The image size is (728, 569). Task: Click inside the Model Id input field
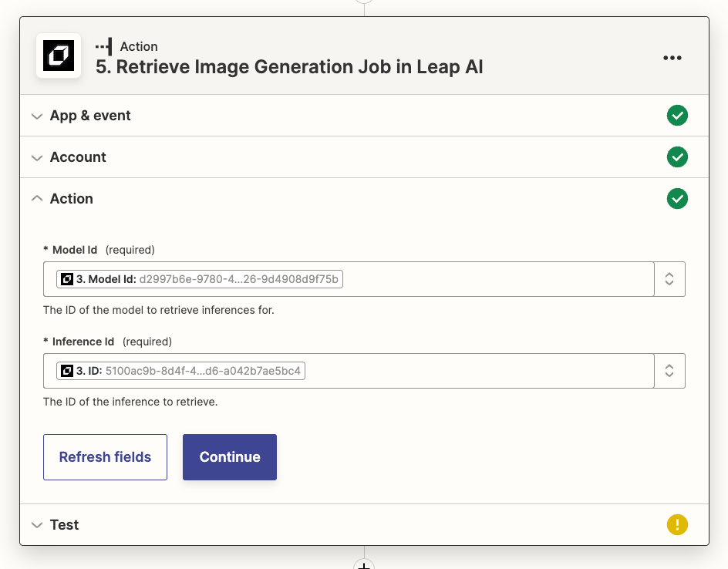pos(494,279)
